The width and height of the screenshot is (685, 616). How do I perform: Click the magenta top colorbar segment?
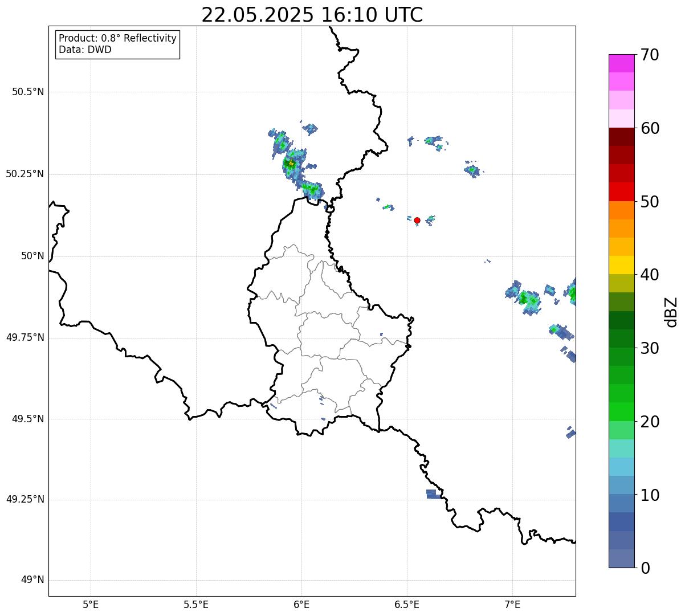coord(621,63)
